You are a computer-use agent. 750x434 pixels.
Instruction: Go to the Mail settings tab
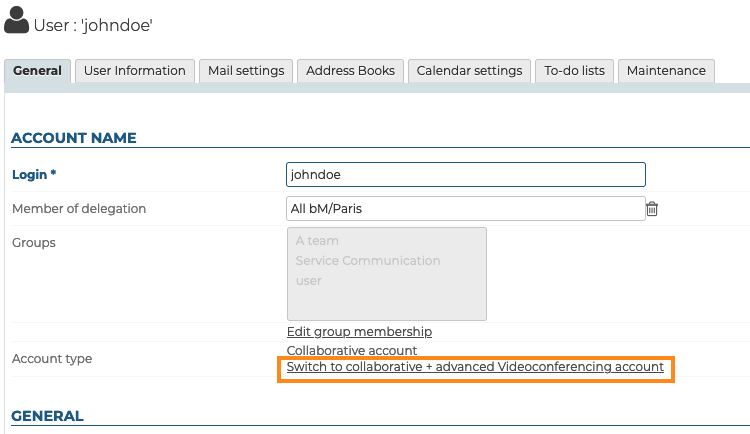(x=246, y=71)
